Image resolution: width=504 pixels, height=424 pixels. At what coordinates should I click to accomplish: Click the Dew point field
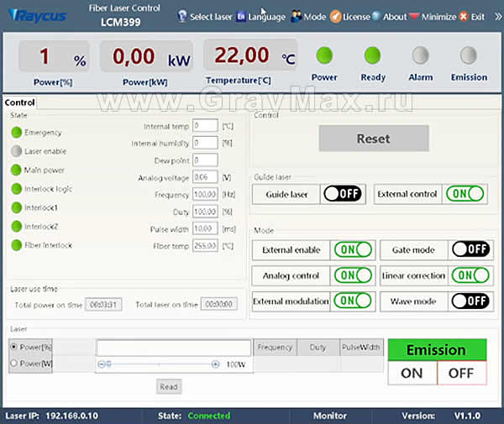point(206,160)
